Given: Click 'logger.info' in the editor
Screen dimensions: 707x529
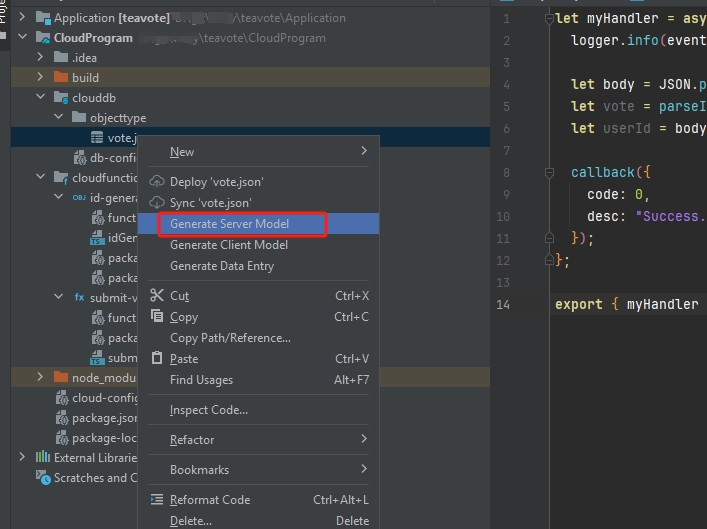Looking at the screenshot, I should tap(615, 40).
